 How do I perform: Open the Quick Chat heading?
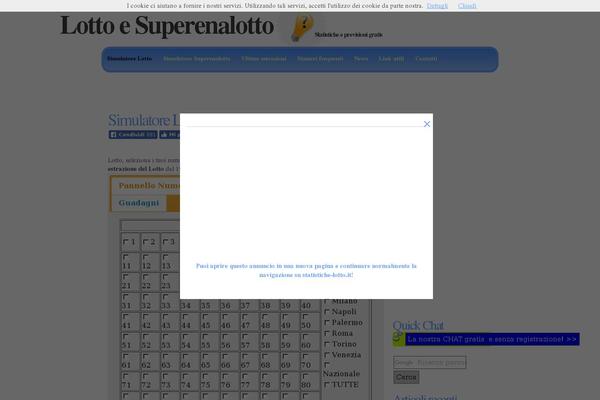coord(418,325)
